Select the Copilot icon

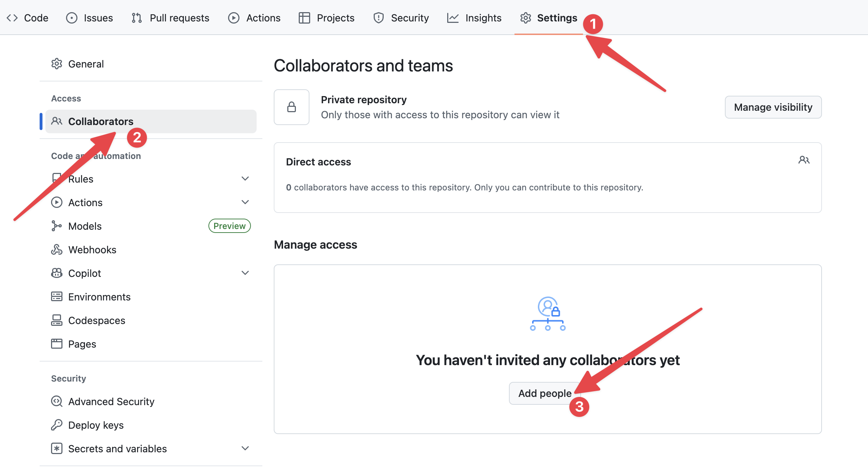57,273
